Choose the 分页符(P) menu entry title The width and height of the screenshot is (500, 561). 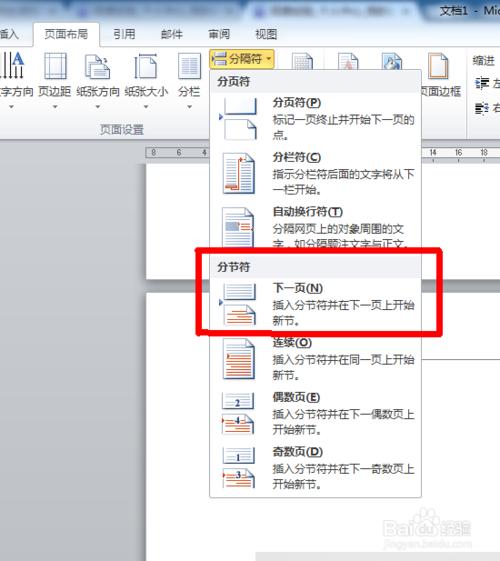pyautogui.click(x=297, y=103)
